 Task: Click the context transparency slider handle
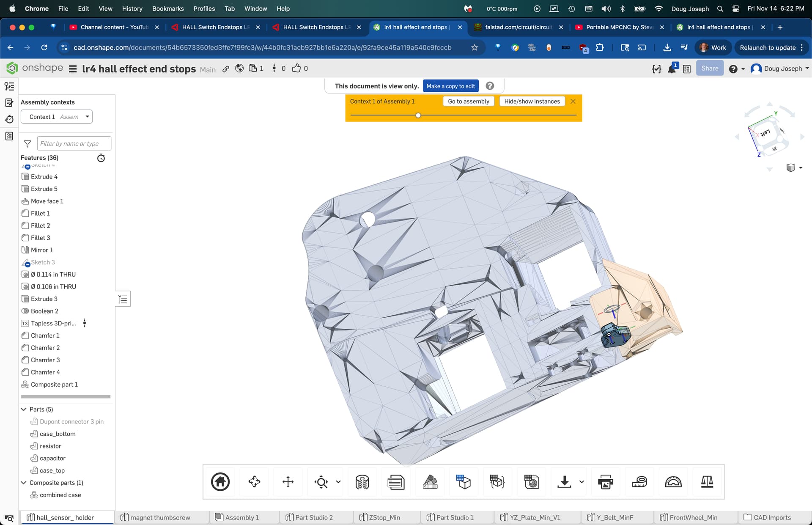tap(418, 115)
